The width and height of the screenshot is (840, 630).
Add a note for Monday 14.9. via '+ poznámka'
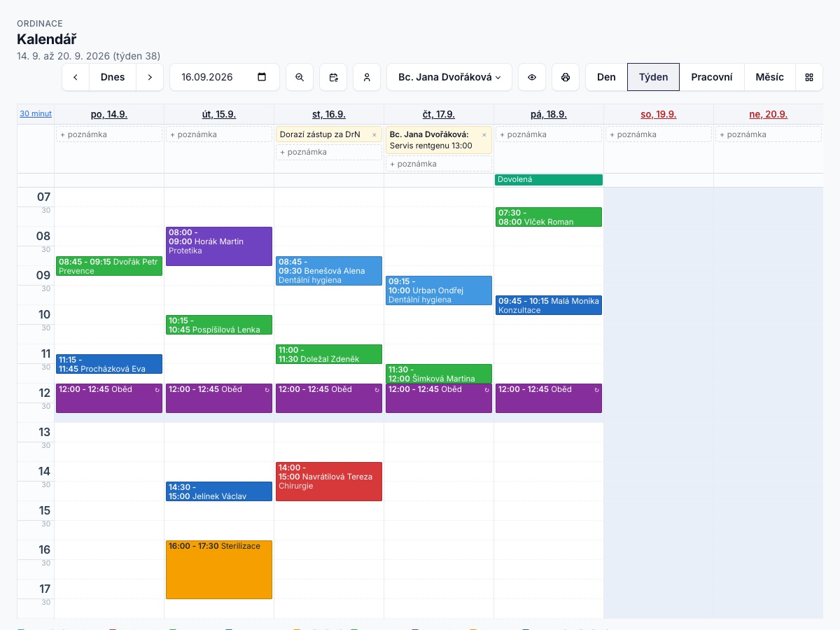point(109,134)
